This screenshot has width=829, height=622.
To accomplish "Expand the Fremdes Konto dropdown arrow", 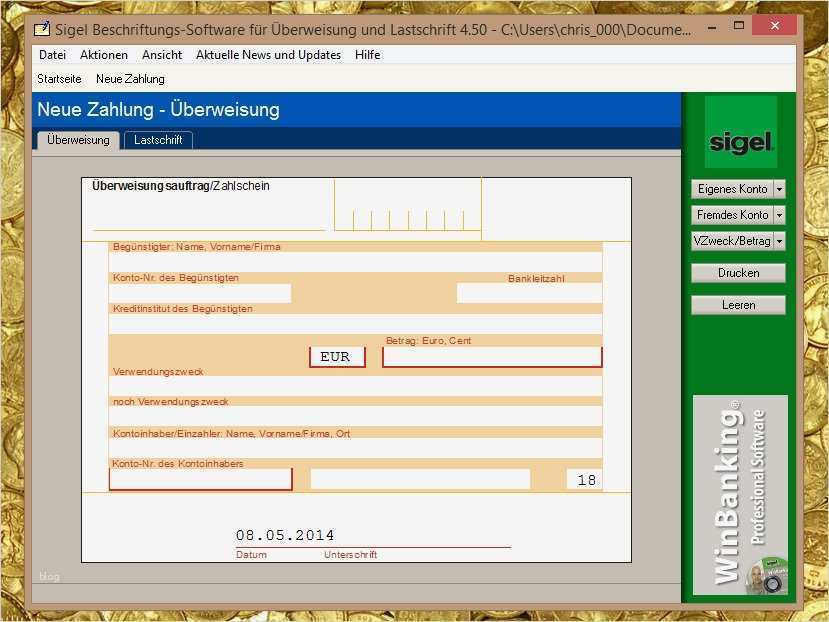I will pos(779,215).
